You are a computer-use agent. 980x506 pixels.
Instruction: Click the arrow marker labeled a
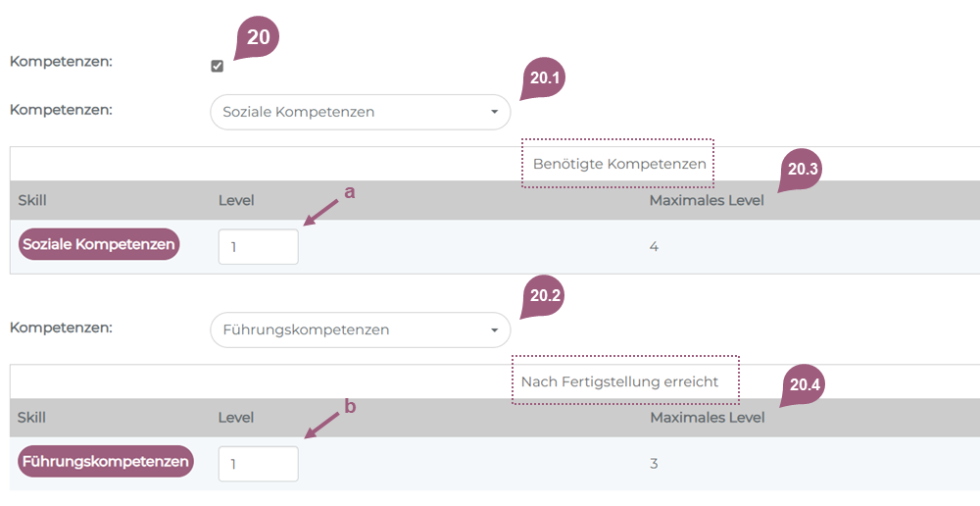(349, 192)
